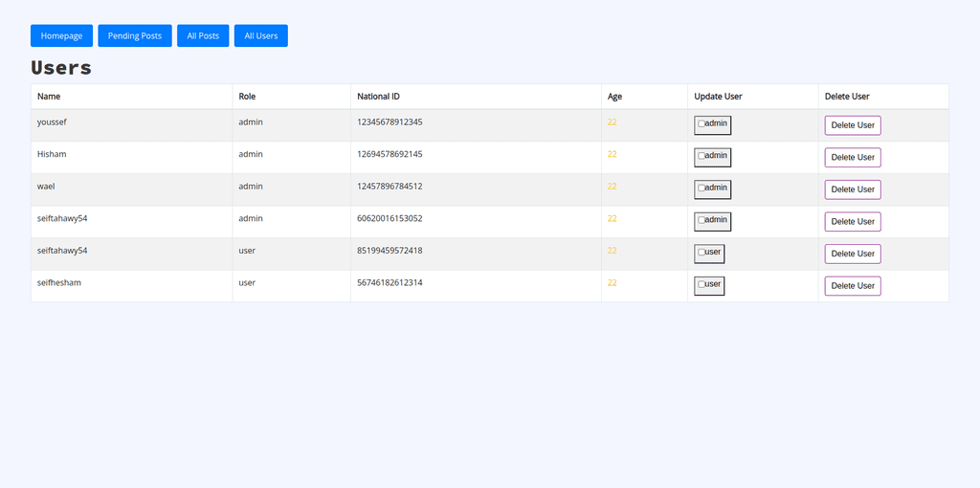Click age 22 in wael's row
The height and width of the screenshot is (488, 980).
pos(612,187)
